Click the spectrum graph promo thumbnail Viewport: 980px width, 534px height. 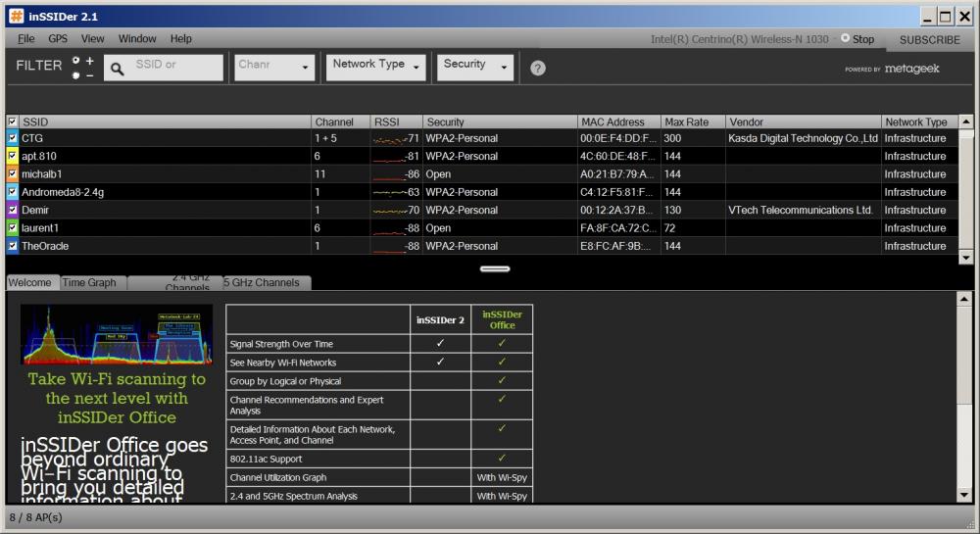(x=117, y=334)
